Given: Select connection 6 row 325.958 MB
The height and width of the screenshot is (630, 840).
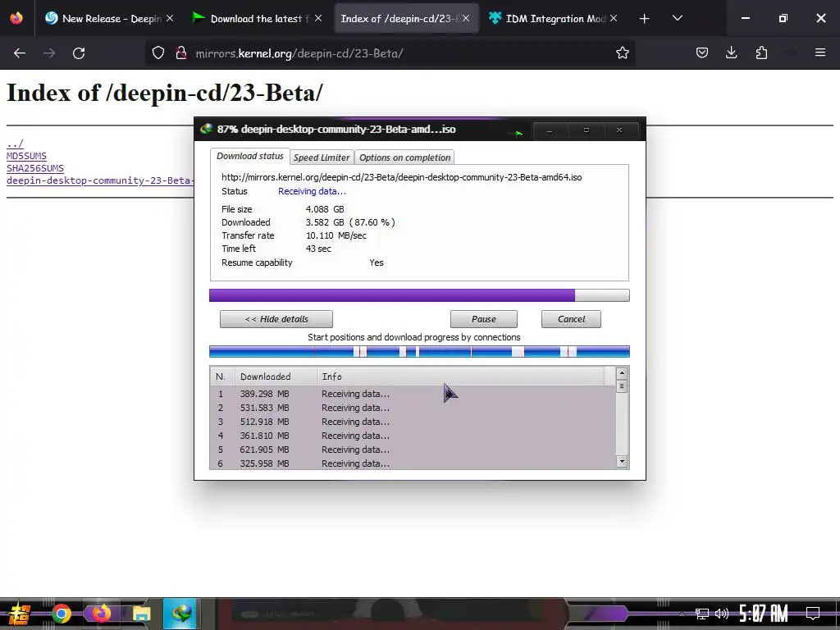Looking at the screenshot, I should [413, 463].
